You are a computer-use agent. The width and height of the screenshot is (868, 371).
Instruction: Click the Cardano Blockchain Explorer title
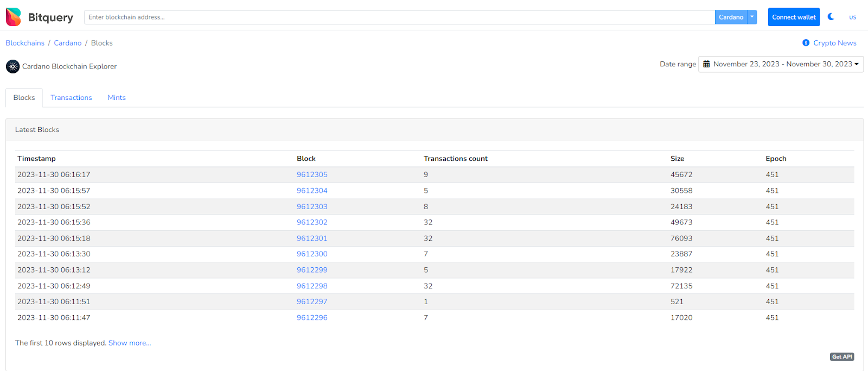(x=69, y=66)
